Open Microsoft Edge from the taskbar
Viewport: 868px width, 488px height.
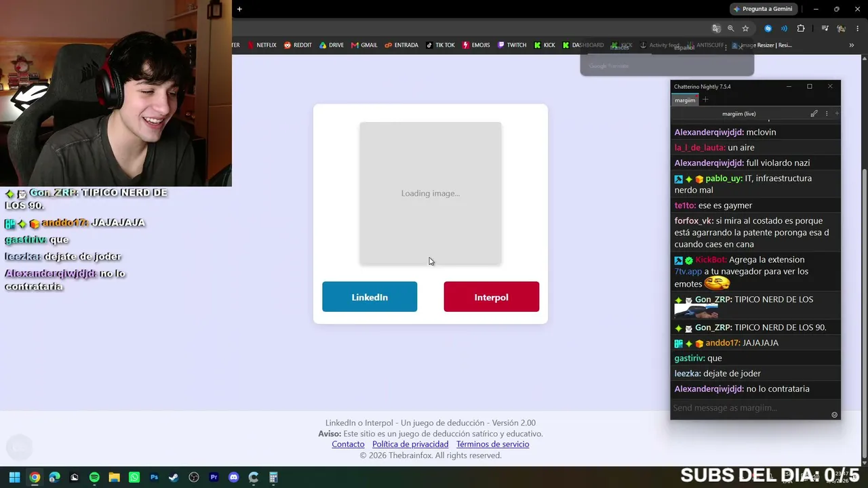(x=54, y=477)
